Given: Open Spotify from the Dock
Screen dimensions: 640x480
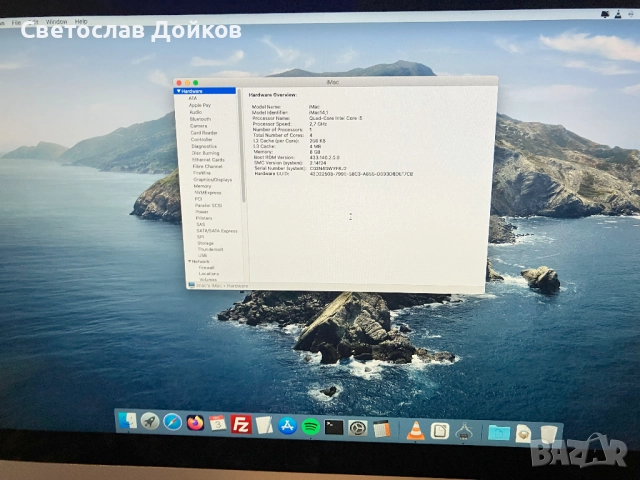Looking at the screenshot, I should click(x=311, y=427).
